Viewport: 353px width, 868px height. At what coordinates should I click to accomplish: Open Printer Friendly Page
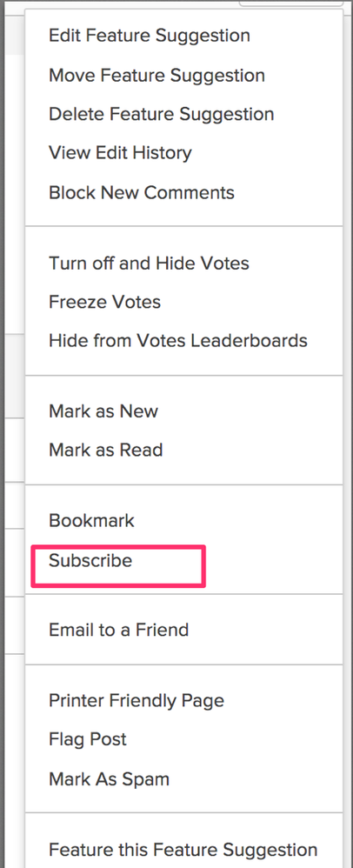click(x=137, y=701)
